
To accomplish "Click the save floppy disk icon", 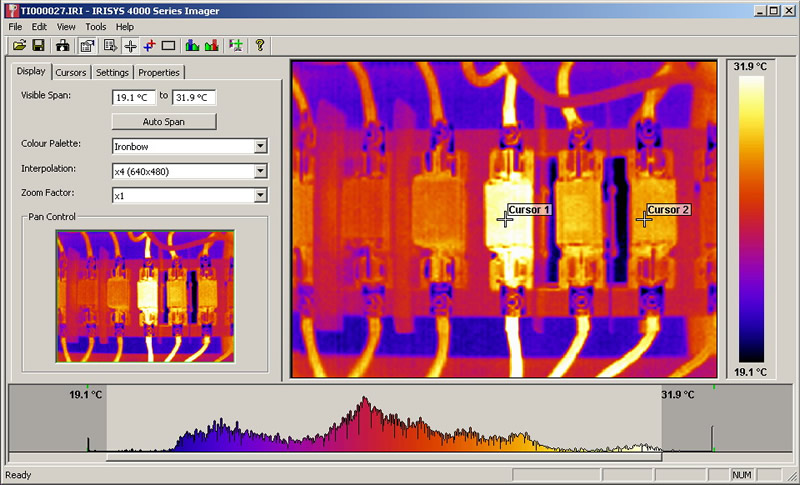I will click(38, 45).
